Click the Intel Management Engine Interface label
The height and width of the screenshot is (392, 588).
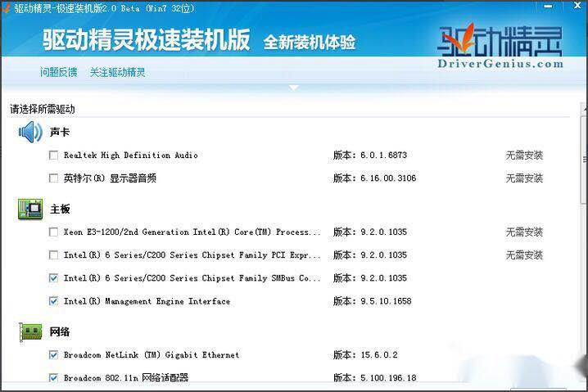[x=147, y=301]
